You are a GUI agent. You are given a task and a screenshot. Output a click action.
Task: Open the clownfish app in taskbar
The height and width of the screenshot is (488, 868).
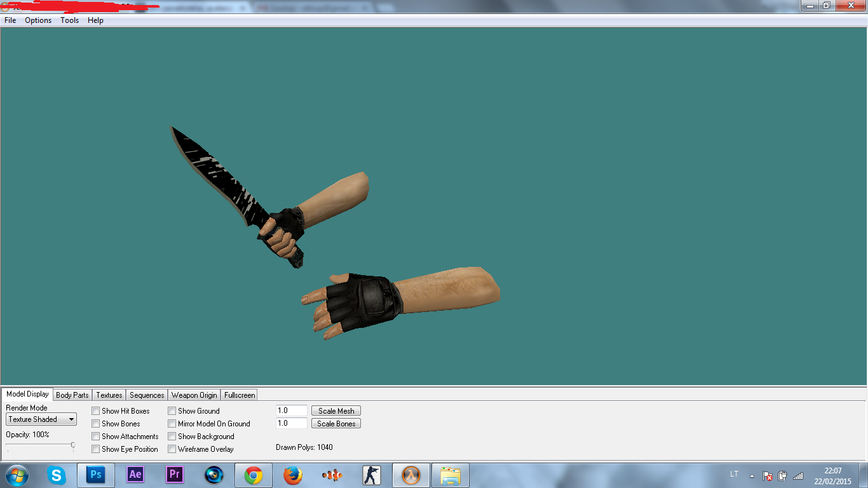pos(332,475)
